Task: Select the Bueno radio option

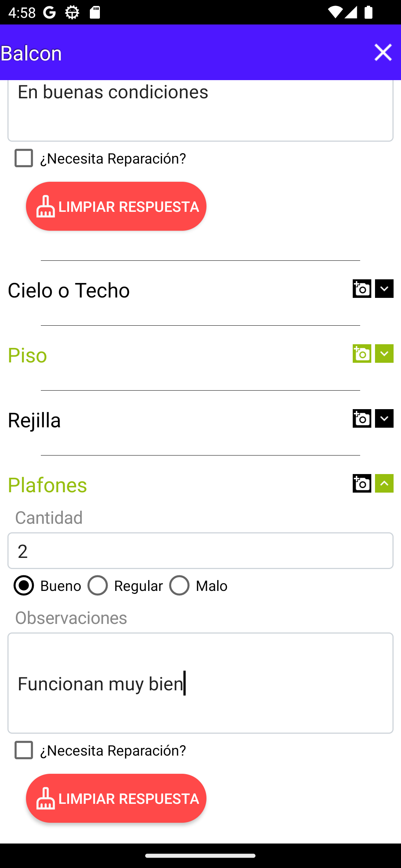Action: tap(24, 586)
